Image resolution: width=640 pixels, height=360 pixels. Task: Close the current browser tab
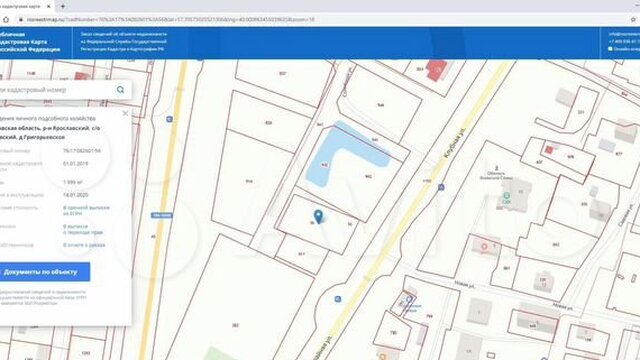tap(49, 6)
